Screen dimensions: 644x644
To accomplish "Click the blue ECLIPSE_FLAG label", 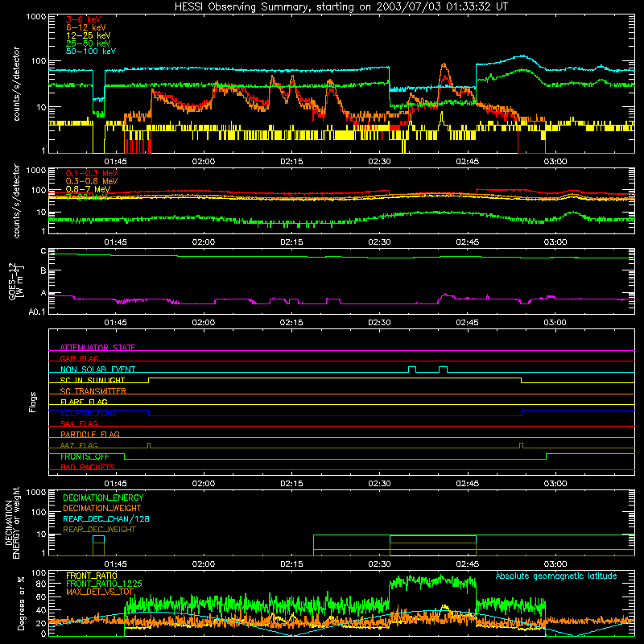I will tap(88, 413).
